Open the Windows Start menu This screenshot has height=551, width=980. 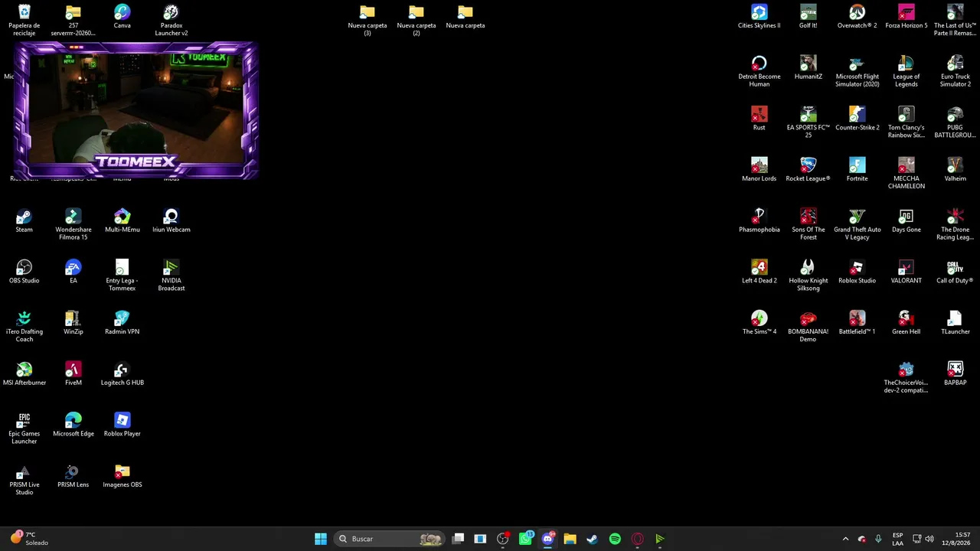click(x=321, y=539)
